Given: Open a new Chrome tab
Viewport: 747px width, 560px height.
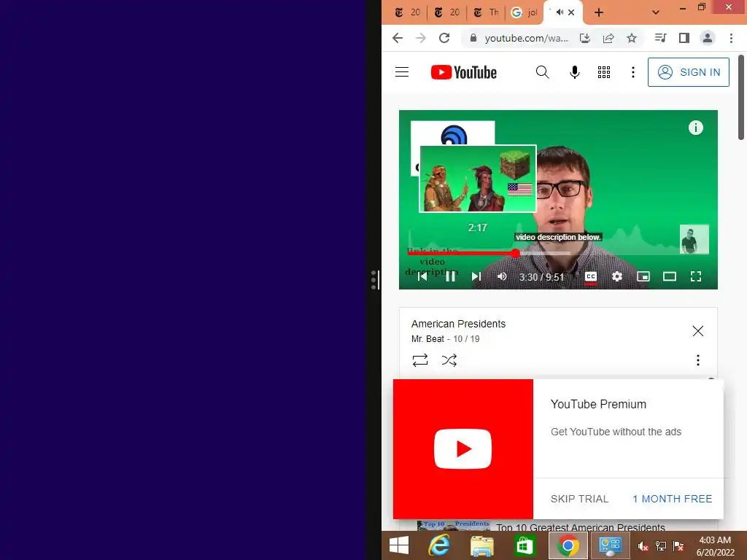Looking at the screenshot, I should click(599, 12).
